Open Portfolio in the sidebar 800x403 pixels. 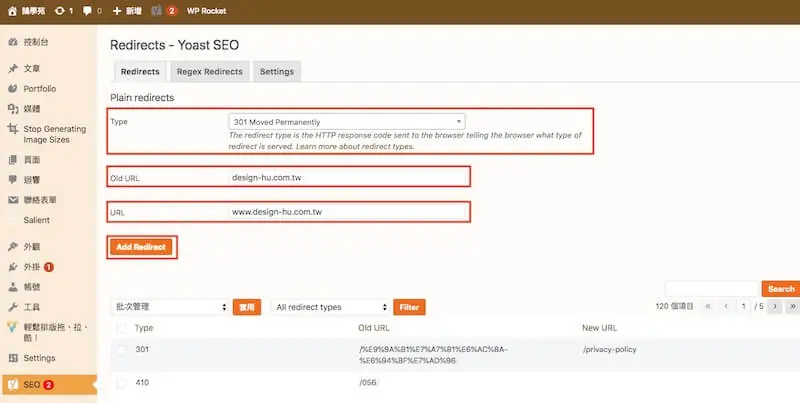(40, 88)
